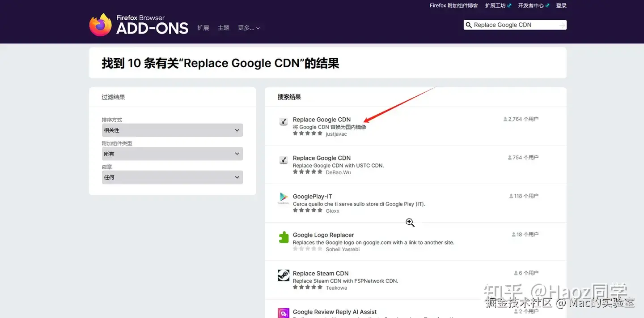Click description Replace Steam CDN with FSPNetwork CDN
Screen dimensions: 644x318
tap(345, 281)
